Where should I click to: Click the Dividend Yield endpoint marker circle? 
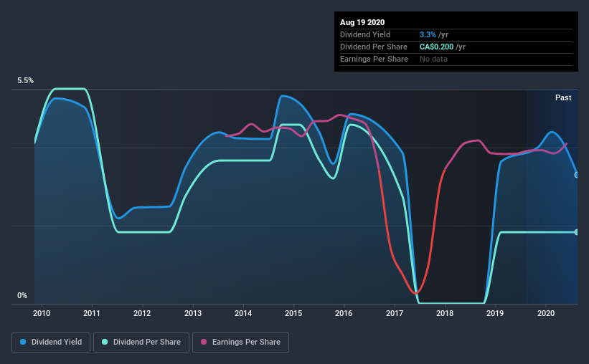[576, 175]
